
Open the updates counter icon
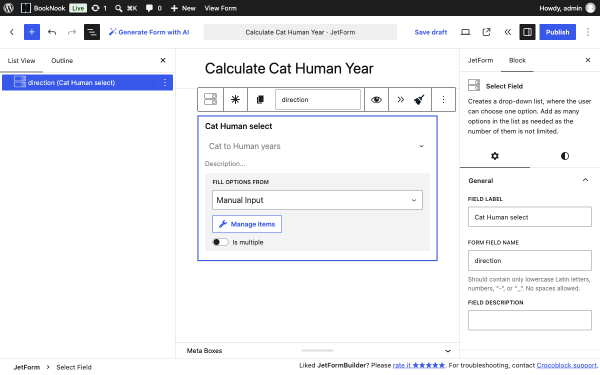(99, 8)
